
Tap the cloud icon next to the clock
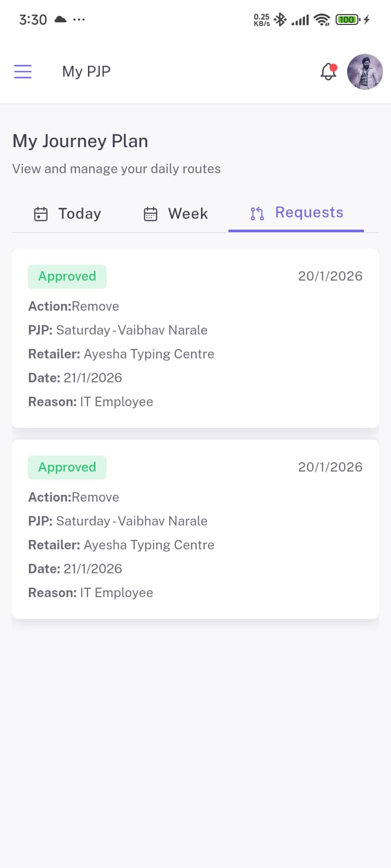[60, 18]
